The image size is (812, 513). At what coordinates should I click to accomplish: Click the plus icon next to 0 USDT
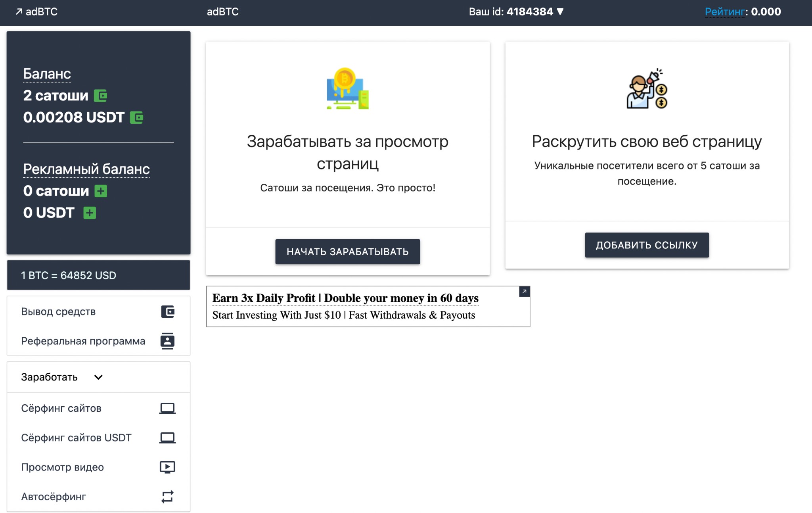[90, 213]
